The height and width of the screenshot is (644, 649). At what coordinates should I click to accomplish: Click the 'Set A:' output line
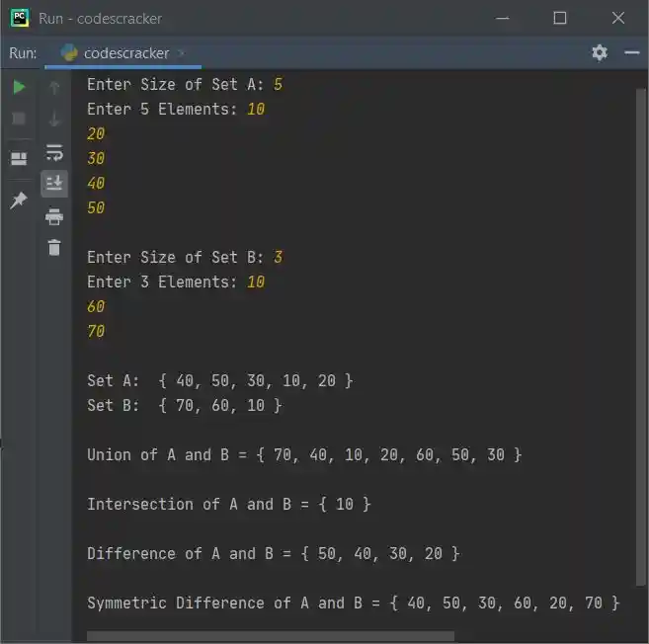click(x=220, y=381)
